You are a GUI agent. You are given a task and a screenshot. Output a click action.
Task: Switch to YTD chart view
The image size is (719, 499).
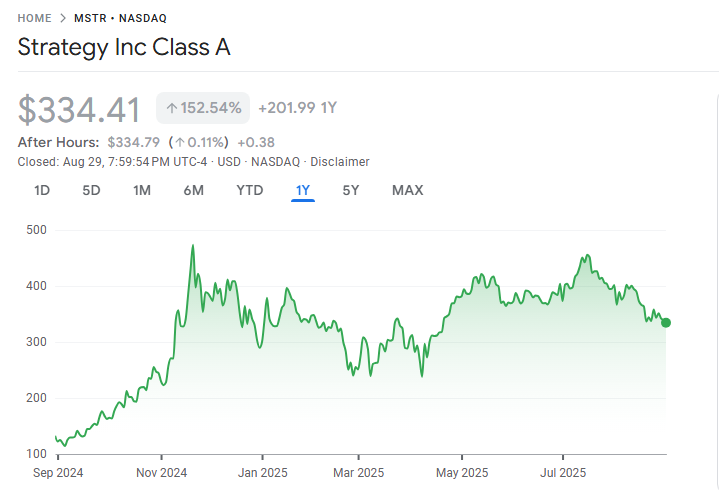pyautogui.click(x=250, y=190)
